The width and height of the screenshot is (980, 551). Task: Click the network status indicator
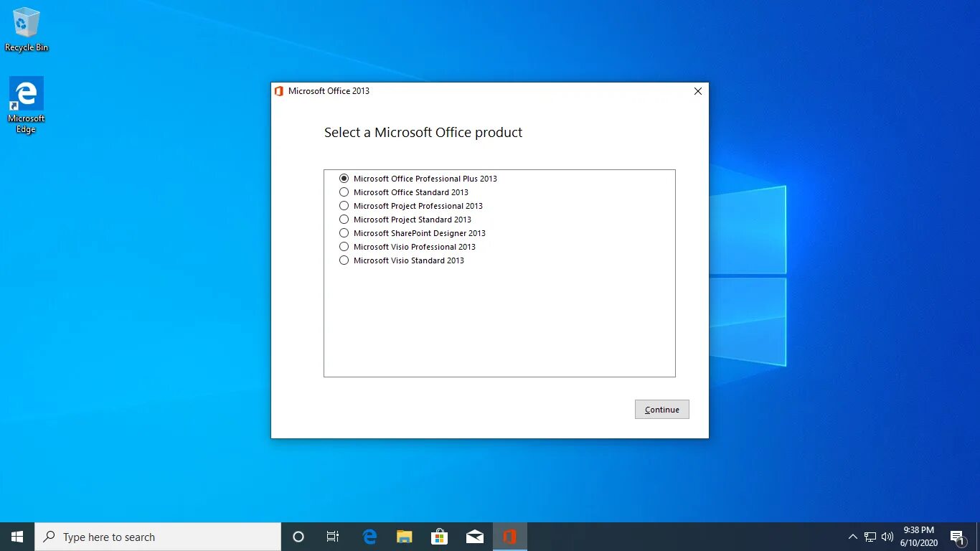point(869,536)
